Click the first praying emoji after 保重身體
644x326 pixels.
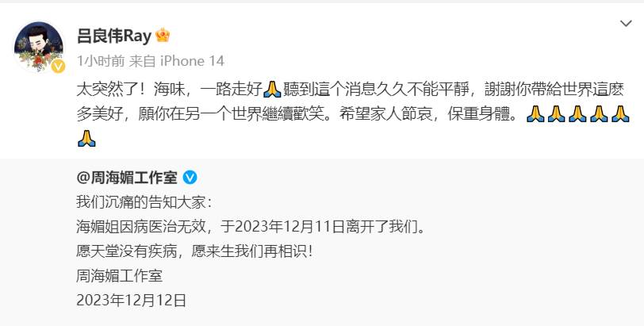pos(535,113)
